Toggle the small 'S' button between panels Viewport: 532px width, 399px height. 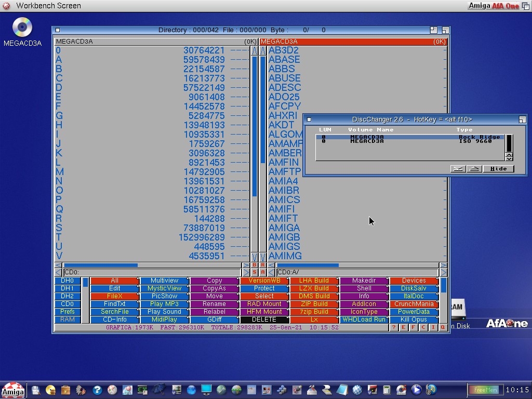[x=255, y=272]
